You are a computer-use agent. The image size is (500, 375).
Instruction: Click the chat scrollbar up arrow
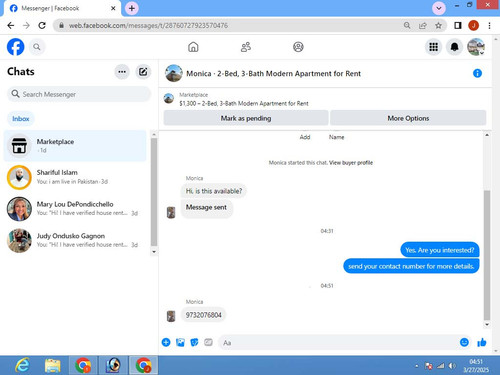(487, 135)
